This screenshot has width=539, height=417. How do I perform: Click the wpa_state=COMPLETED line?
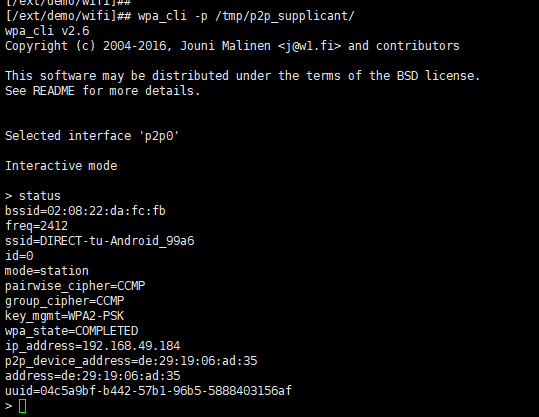(72, 331)
